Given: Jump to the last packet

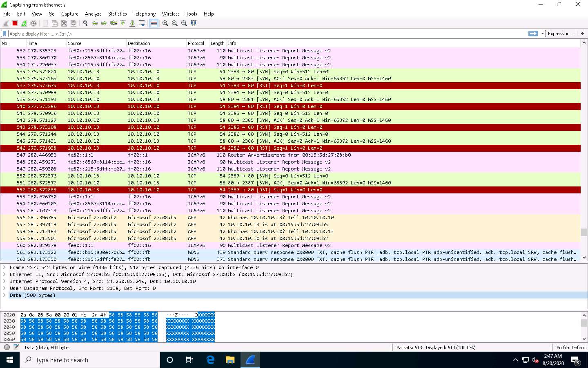Looking at the screenshot, I should 132,23.
